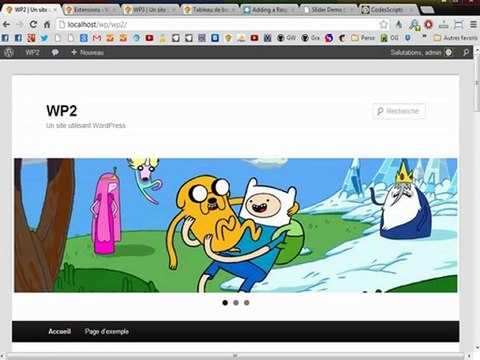The height and width of the screenshot is (360, 480).
Task: Open the Google+ bookmark
Action: point(31,38)
